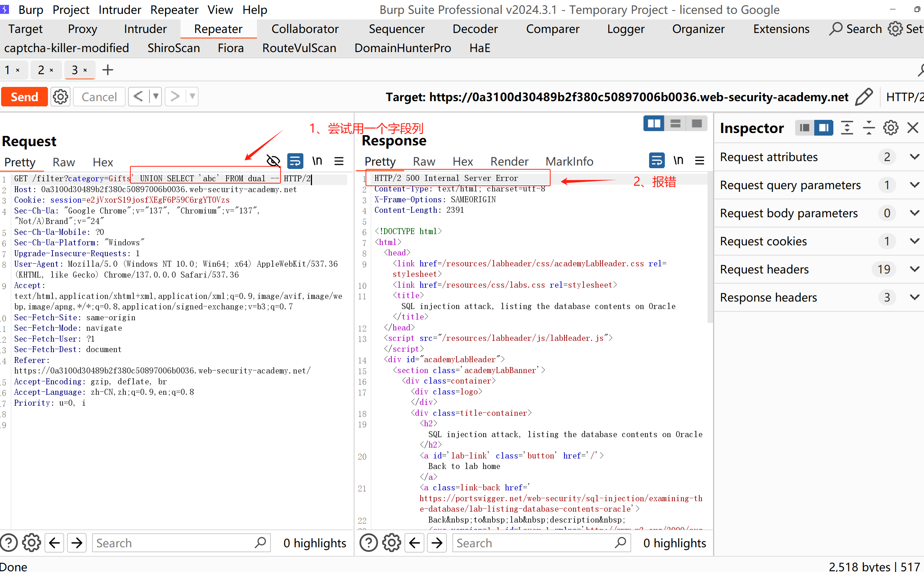Screen dimensions: 924x572
Task: Toggle show newlines \n icon in Response
Action: 678,160
